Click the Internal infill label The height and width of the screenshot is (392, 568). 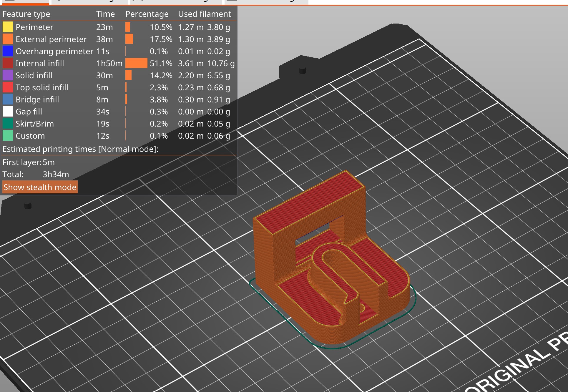click(40, 63)
